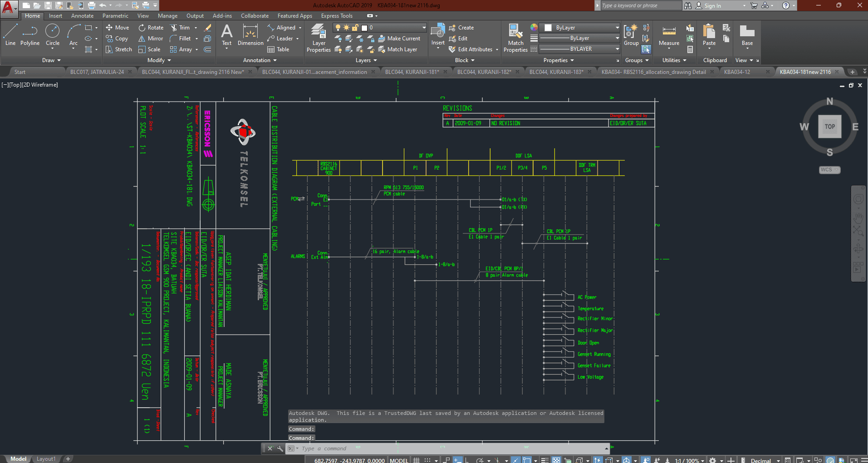Viewport: 868px width, 463px height.
Task: Click the object color ByLayer swatch
Action: coord(548,28)
